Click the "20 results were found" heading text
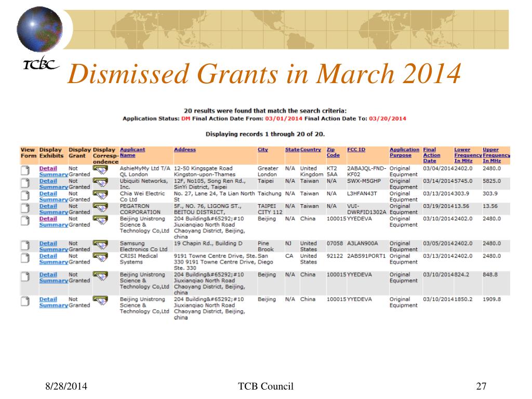Screen dimensions: 532x399 click(265, 111)
